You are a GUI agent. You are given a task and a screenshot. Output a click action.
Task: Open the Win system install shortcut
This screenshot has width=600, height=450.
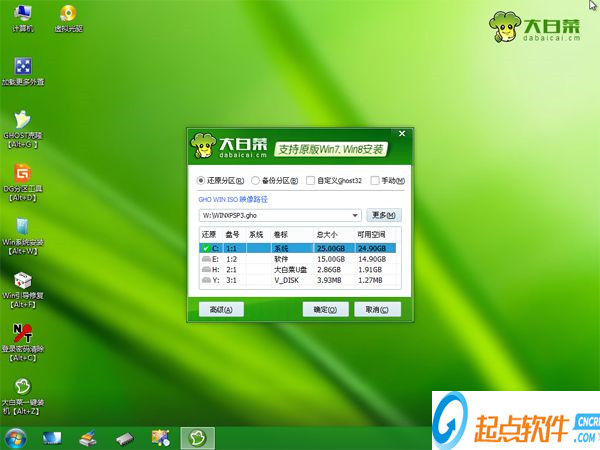pyautogui.click(x=23, y=236)
